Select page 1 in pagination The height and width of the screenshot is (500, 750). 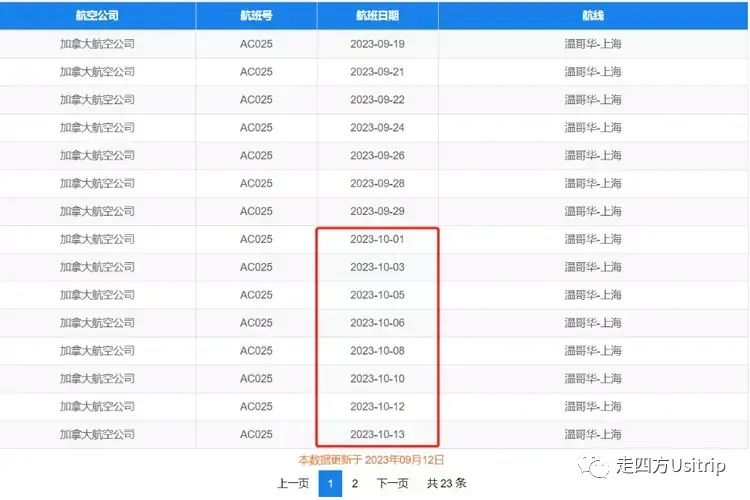pos(330,483)
